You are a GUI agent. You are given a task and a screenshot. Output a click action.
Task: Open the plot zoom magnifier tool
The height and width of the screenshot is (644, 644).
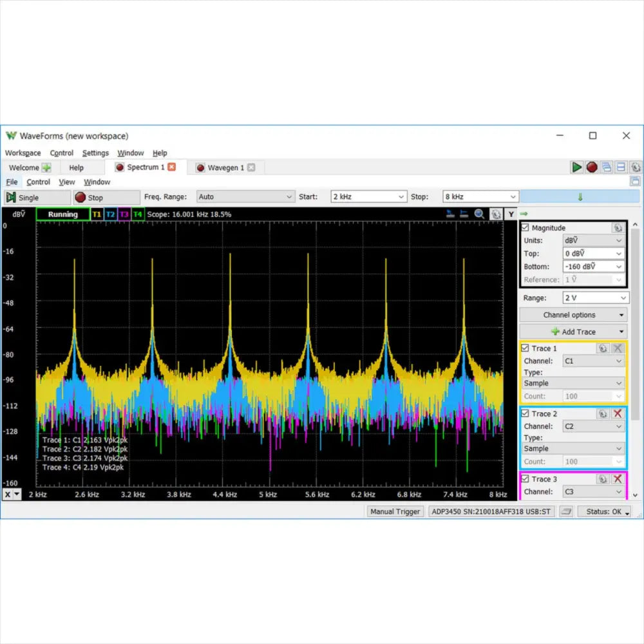pyautogui.click(x=480, y=214)
